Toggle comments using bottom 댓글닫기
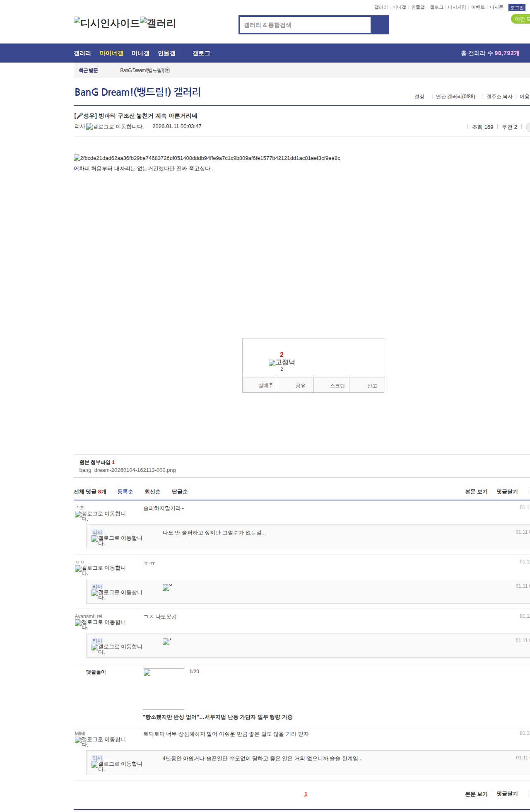This screenshot has width=530, height=812. click(507, 794)
